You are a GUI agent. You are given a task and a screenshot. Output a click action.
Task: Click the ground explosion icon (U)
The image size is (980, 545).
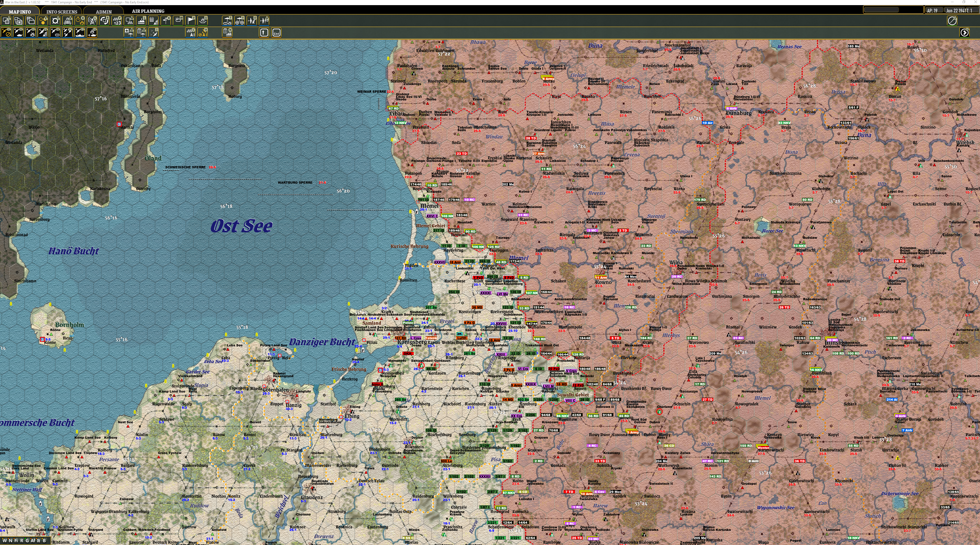coord(203,20)
